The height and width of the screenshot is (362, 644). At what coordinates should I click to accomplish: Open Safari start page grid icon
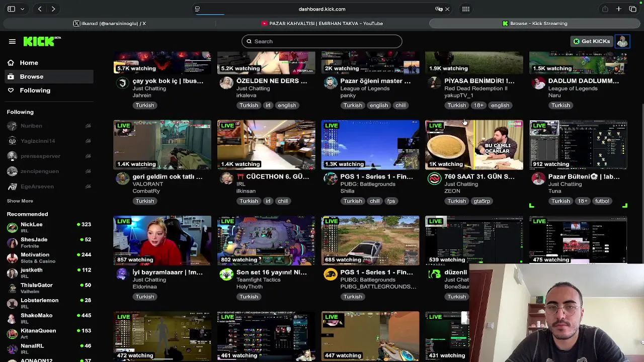coord(466,9)
